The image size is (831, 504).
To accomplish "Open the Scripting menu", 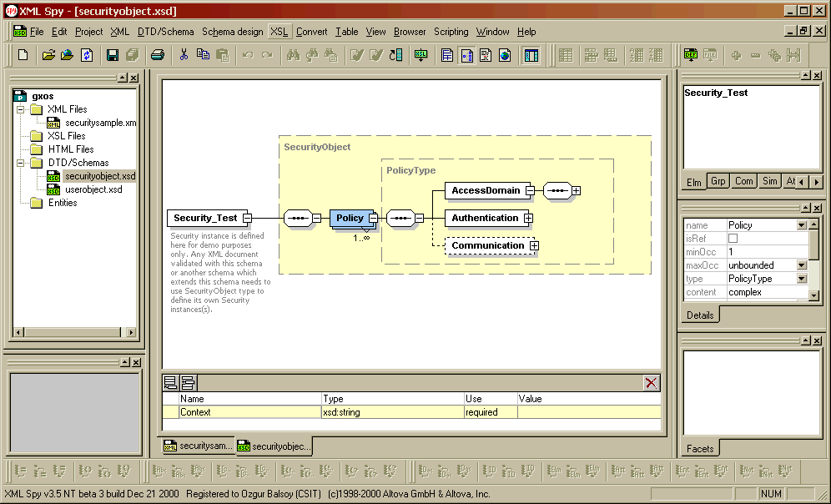I will (x=451, y=32).
